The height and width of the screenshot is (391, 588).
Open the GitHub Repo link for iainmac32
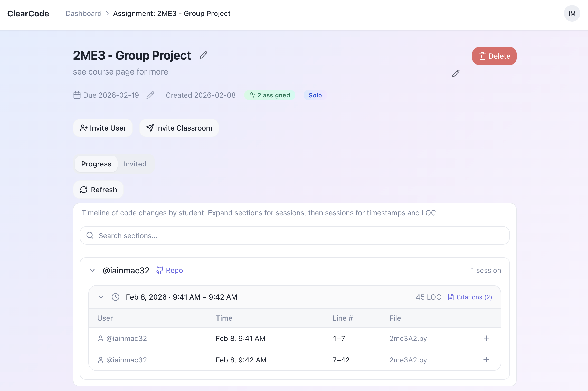pyautogui.click(x=169, y=271)
